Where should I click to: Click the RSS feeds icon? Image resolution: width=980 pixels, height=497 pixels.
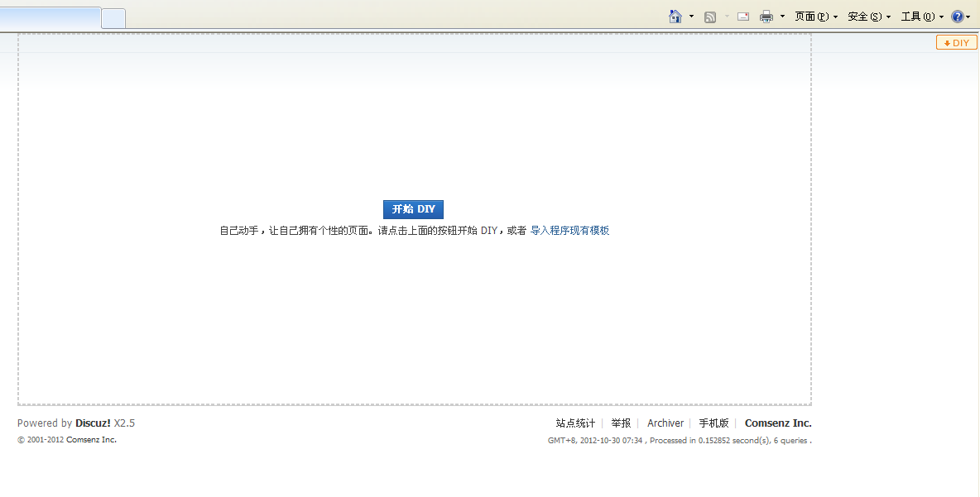click(710, 17)
